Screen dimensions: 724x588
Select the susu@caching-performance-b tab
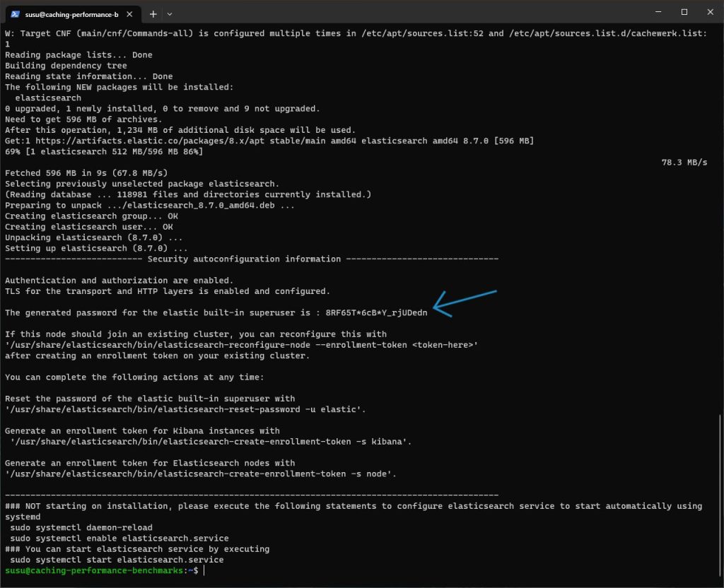[71, 13]
